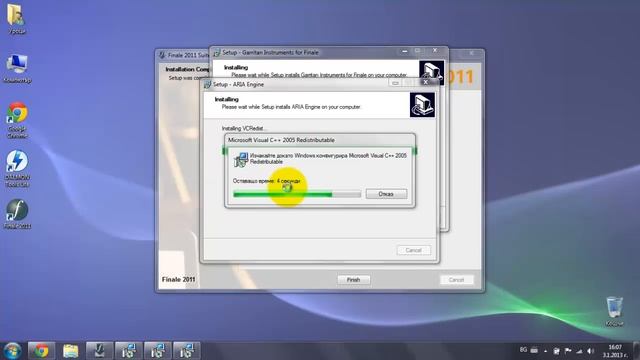Open the Recycle Bin on the desktop

tap(614, 311)
